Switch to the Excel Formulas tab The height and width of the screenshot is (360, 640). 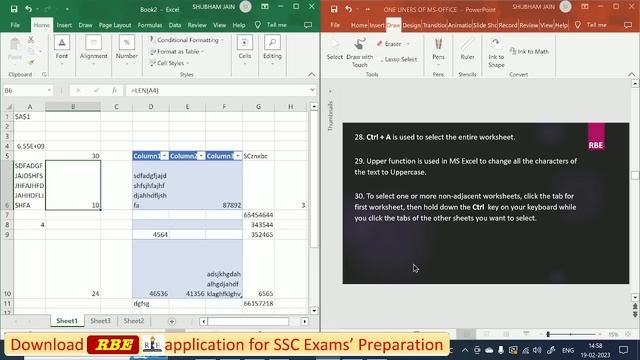click(150, 25)
